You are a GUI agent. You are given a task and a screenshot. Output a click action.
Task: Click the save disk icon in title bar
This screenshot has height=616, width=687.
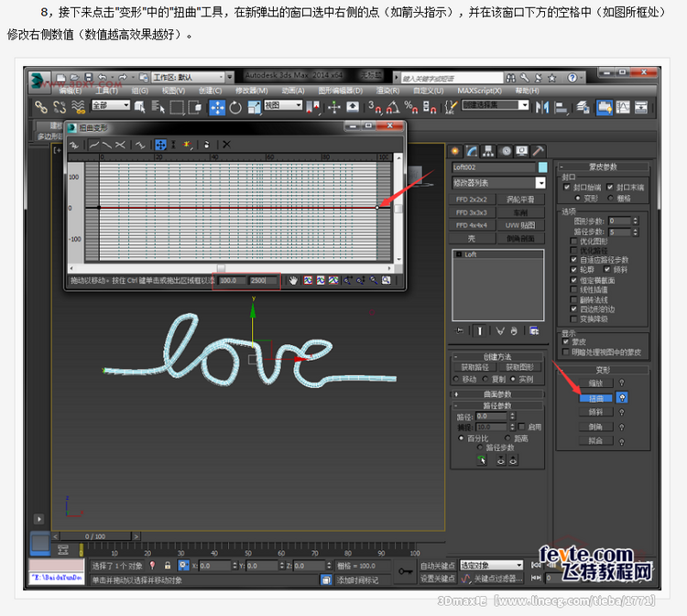pos(89,77)
